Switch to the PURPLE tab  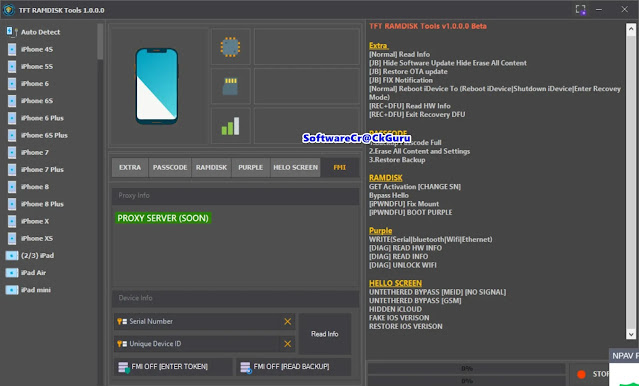pyautogui.click(x=251, y=168)
